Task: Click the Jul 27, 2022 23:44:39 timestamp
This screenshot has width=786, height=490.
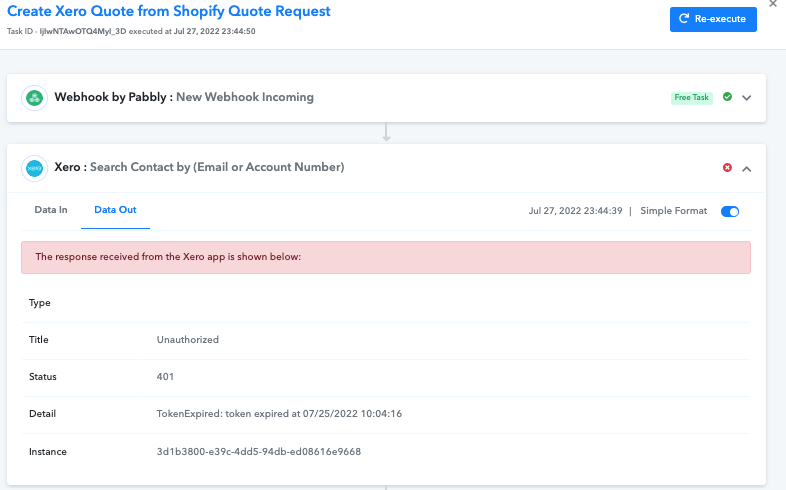Action: coord(575,211)
